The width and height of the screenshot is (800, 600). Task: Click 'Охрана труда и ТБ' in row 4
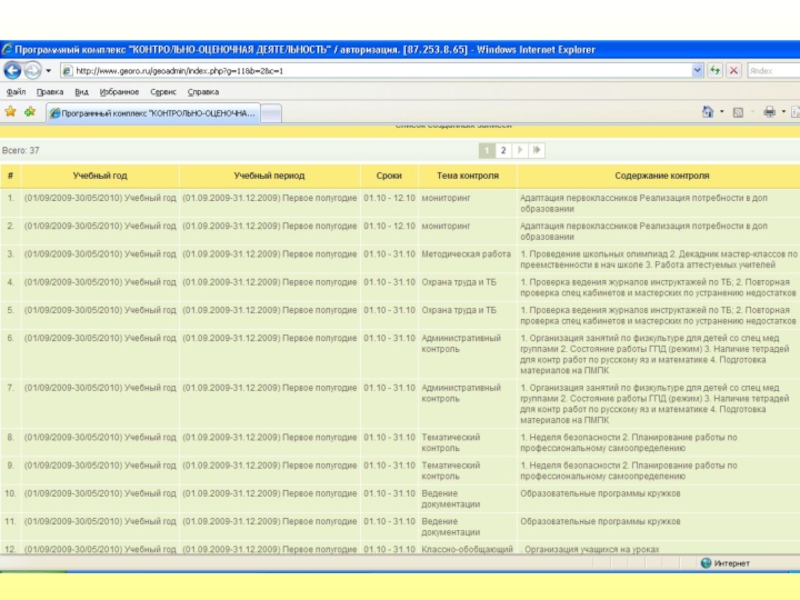(459, 282)
